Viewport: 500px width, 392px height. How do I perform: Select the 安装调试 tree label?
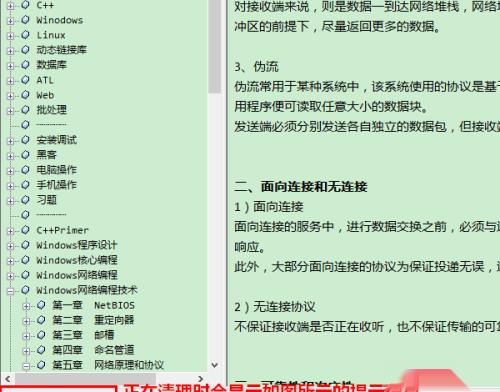(56, 140)
